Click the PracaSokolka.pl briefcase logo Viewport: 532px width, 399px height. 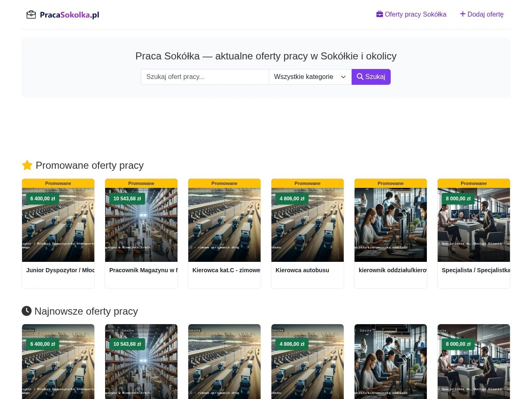(x=63, y=15)
